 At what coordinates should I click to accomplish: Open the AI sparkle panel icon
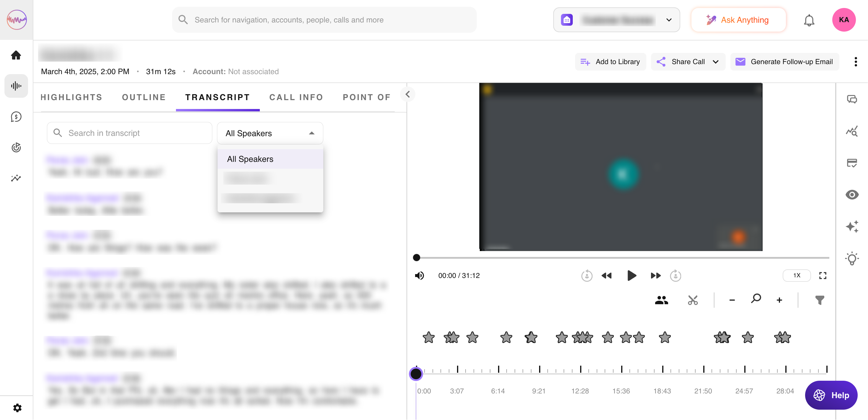(x=851, y=227)
